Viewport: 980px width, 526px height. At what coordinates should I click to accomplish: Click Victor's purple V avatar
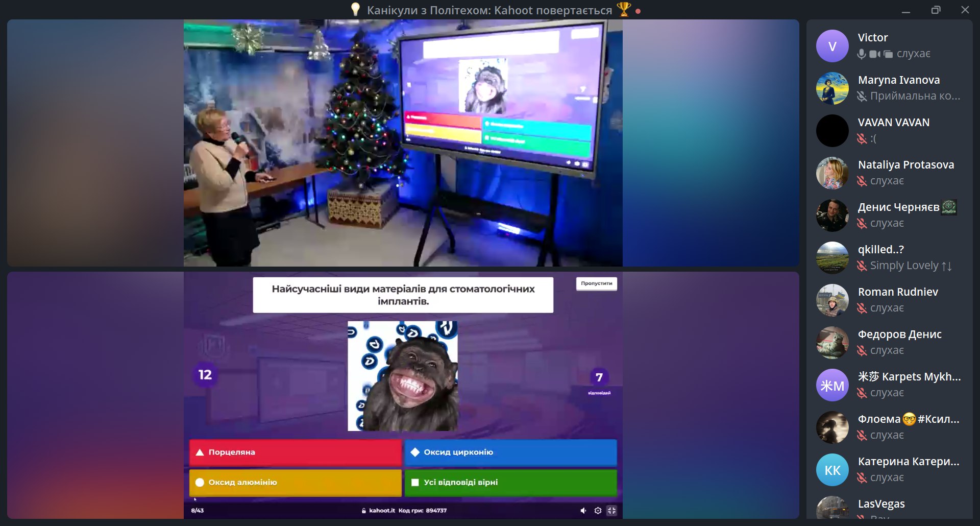pyautogui.click(x=832, y=46)
